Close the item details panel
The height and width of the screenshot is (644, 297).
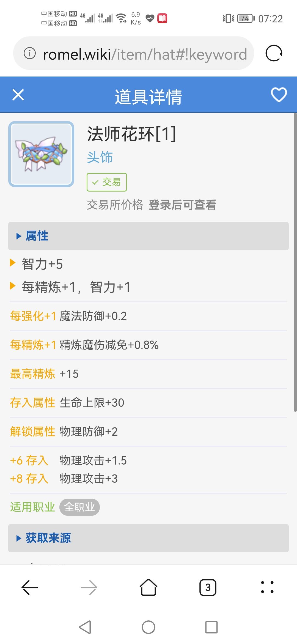tap(18, 95)
